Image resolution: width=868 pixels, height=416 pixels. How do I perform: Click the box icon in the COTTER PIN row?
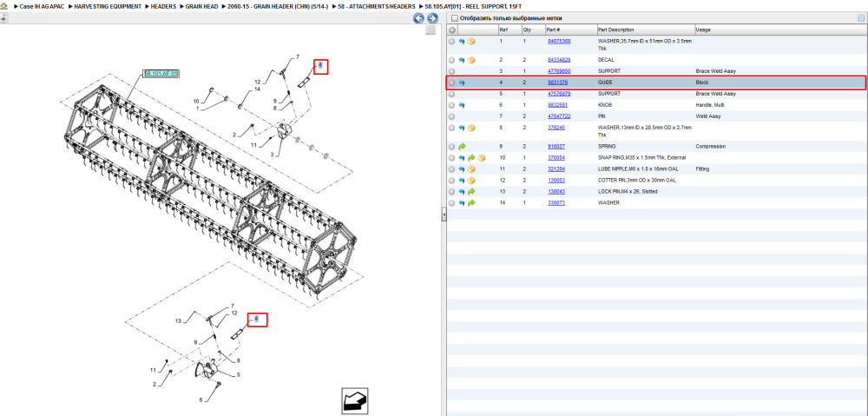471,181
